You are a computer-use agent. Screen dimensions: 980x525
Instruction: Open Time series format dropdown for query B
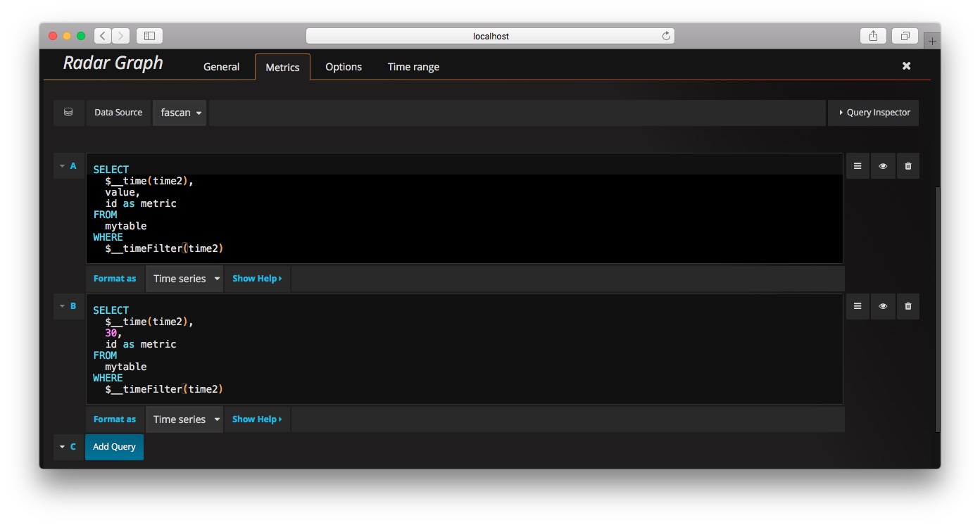184,419
